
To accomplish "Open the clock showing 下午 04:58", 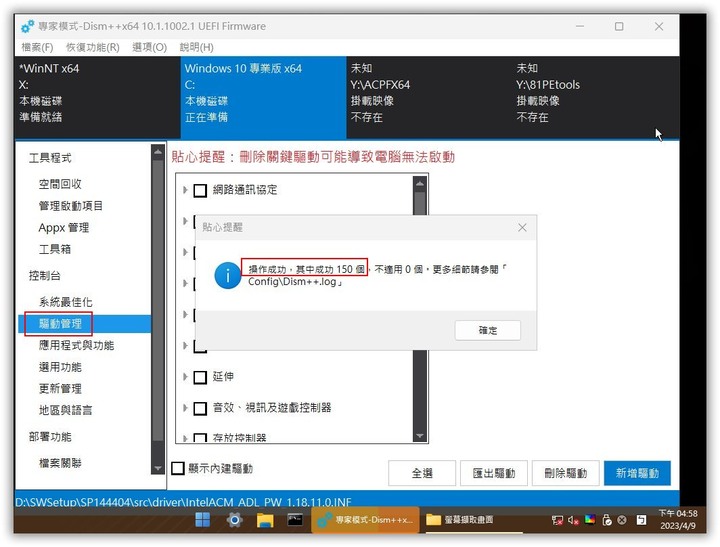I will (678, 519).
